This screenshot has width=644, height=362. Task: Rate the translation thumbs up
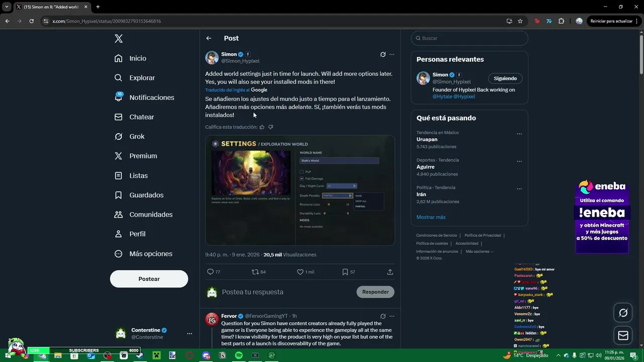coord(262,127)
